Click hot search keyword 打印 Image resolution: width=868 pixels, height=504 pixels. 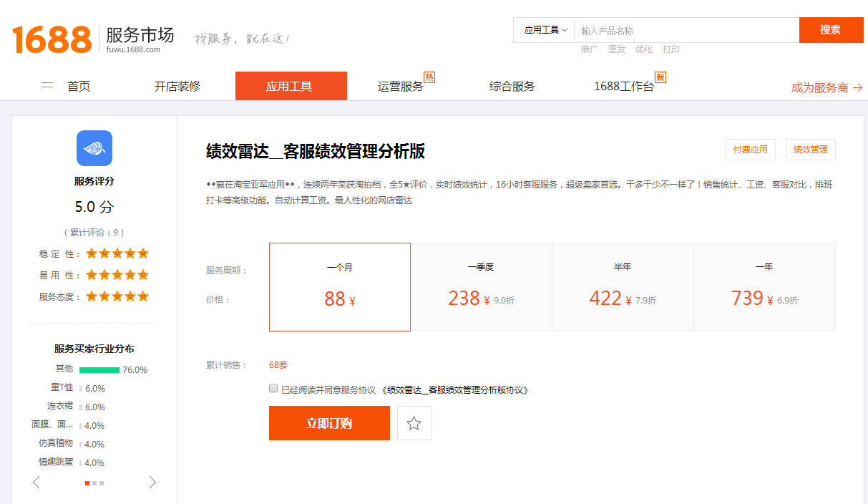(671, 49)
